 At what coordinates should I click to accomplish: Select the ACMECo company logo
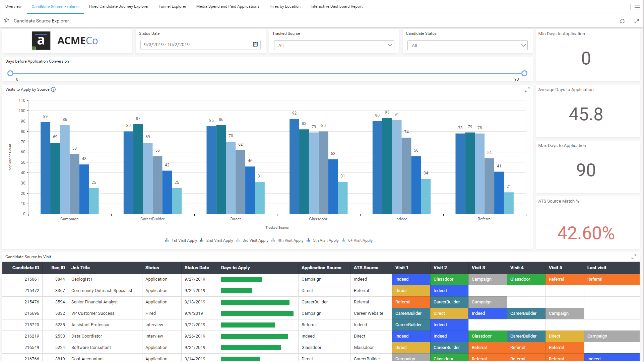click(65, 41)
